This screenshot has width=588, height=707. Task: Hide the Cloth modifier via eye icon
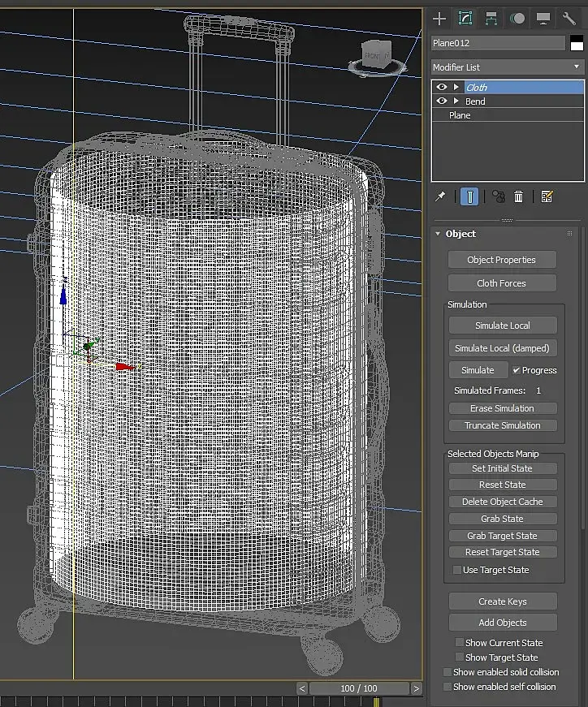pos(442,87)
